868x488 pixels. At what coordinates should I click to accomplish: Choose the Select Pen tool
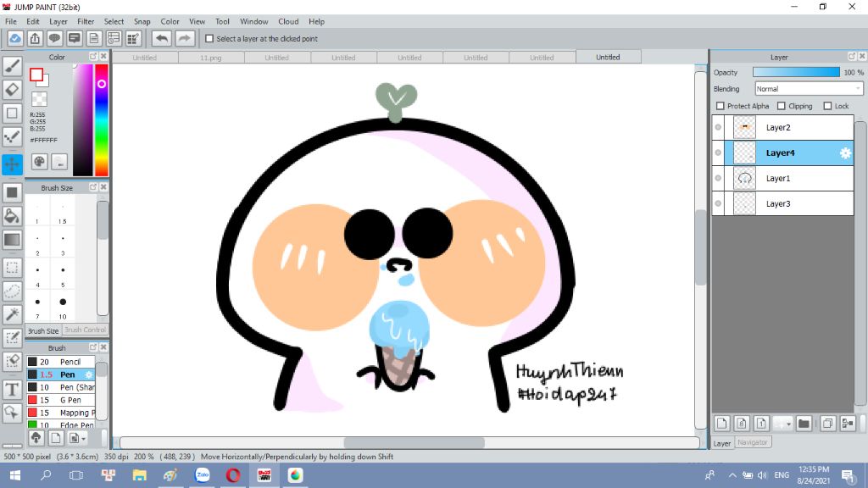[x=12, y=338]
